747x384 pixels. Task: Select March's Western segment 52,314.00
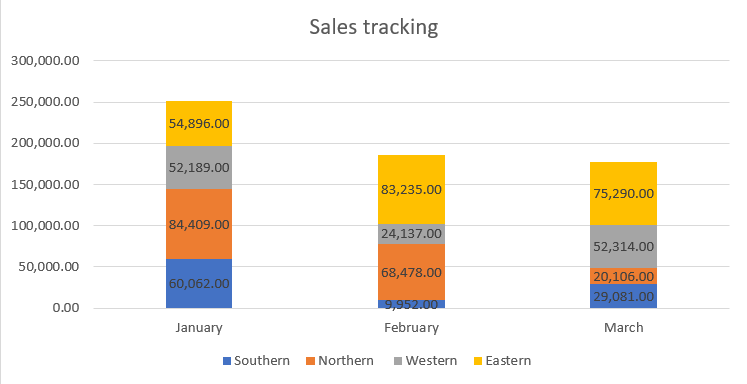point(623,246)
